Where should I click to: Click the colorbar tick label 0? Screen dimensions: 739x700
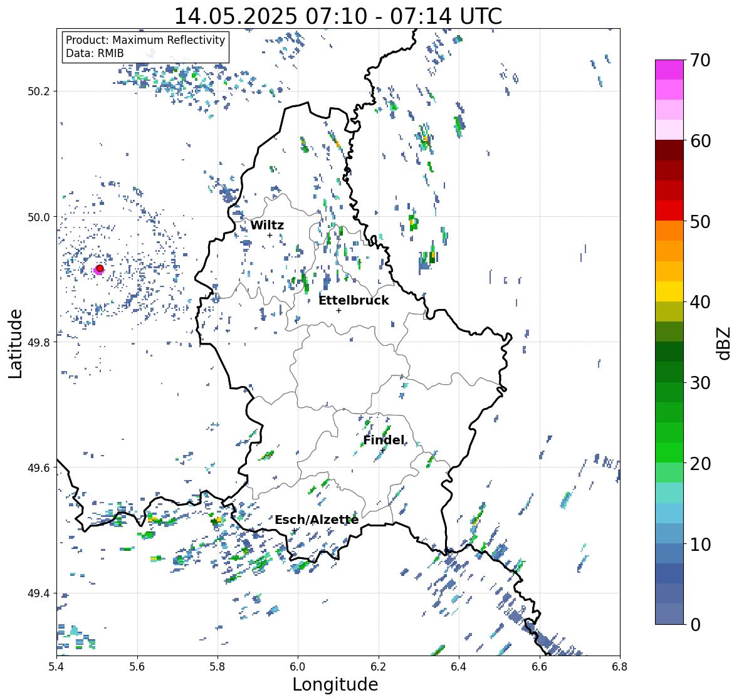tap(696, 625)
